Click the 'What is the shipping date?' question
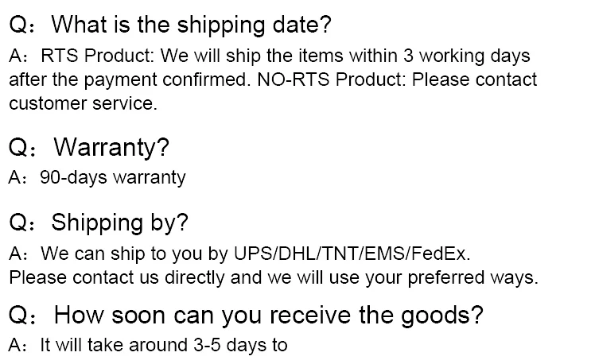 [191, 25]
